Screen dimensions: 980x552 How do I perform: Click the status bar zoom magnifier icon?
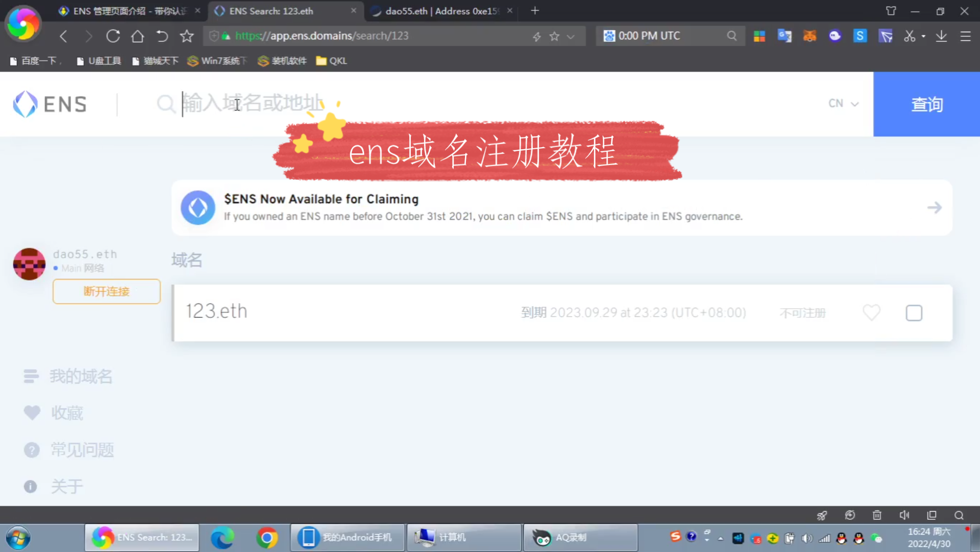(959, 515)
